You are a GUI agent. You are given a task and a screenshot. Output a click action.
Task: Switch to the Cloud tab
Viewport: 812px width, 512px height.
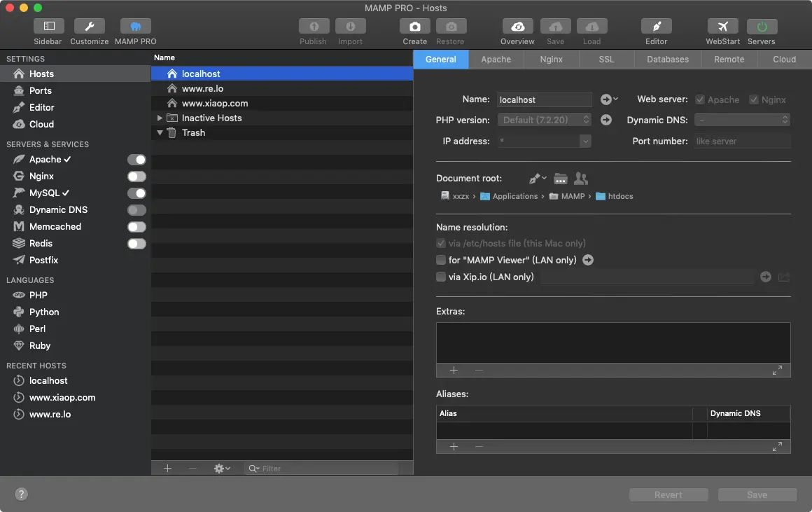tap(784, 60)
